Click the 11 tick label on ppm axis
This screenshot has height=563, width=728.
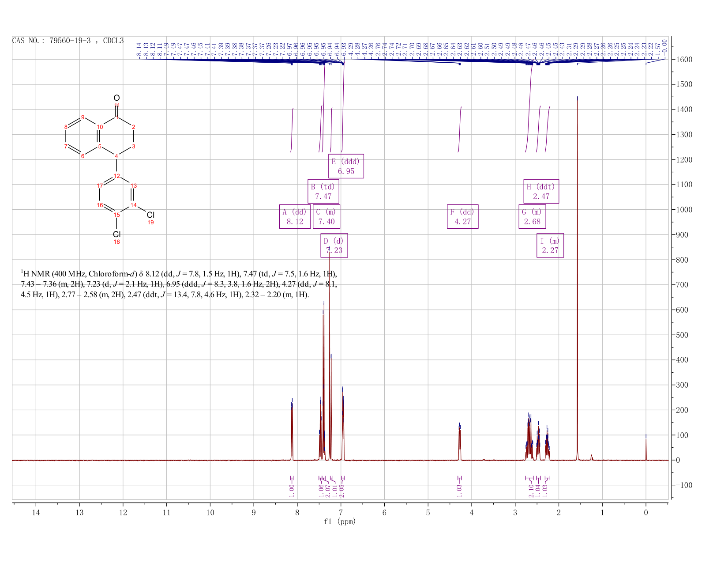point(167,512)
